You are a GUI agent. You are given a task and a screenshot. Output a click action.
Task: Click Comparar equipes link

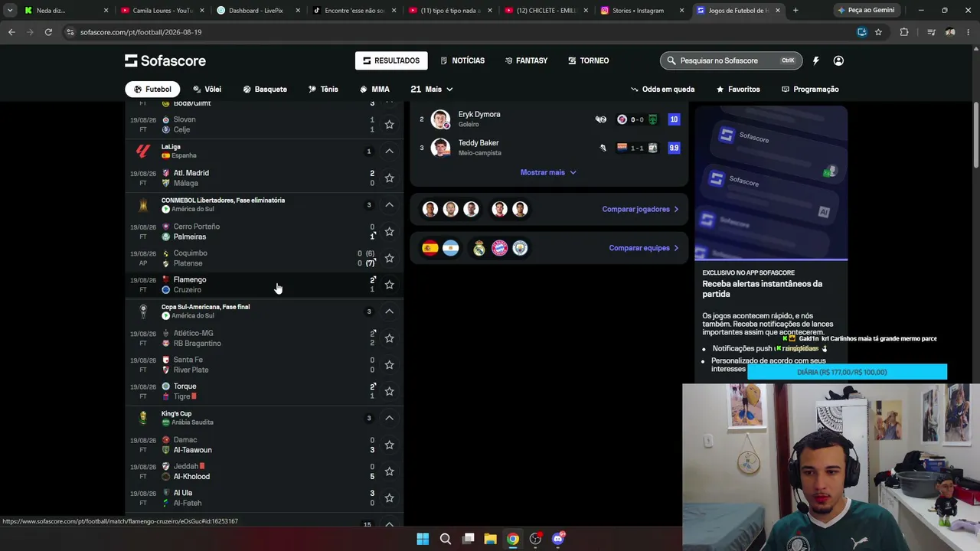644,248
